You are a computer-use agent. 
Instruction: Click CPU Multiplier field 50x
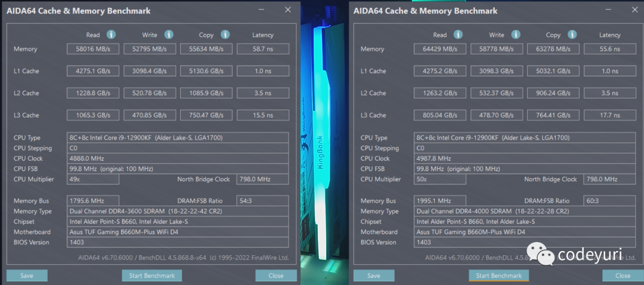click(440, 179)
